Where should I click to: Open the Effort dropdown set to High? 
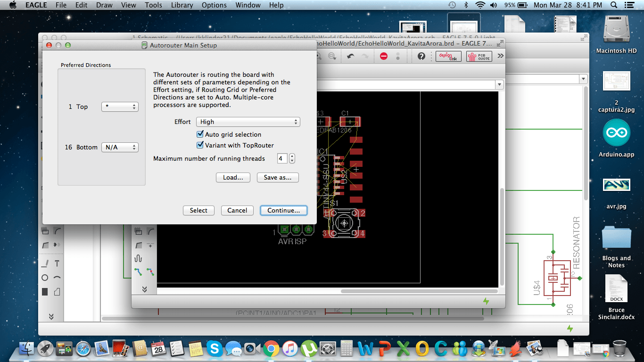click(248, 122)
